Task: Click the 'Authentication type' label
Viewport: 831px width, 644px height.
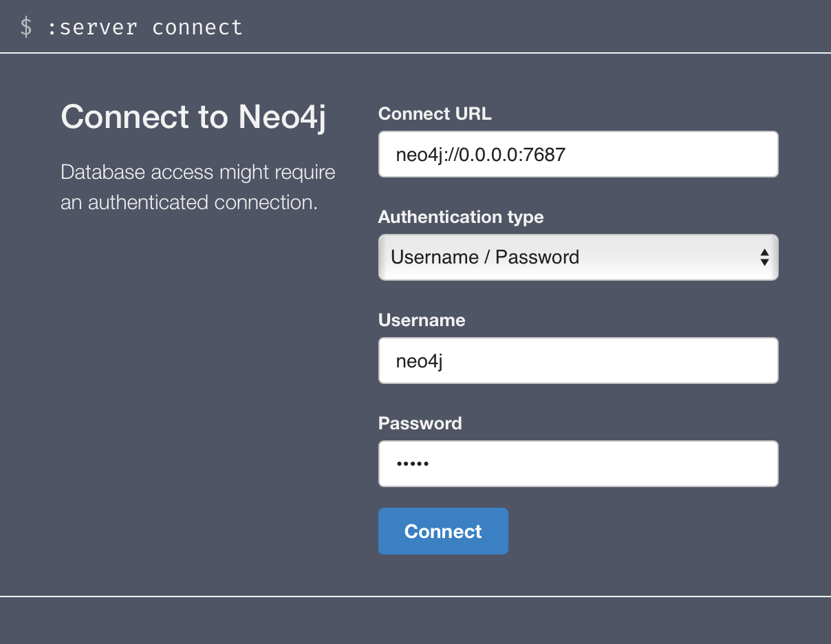Action: (461, 217)
